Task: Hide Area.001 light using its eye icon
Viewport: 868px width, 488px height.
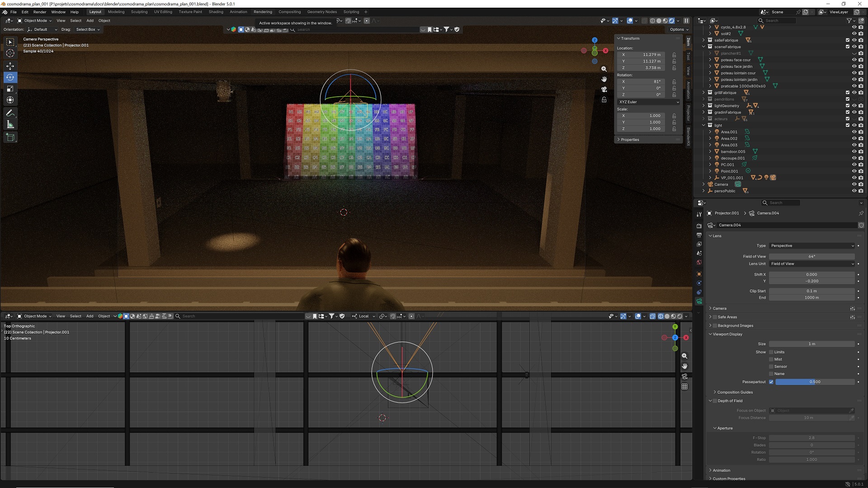Action: [854, 132]
